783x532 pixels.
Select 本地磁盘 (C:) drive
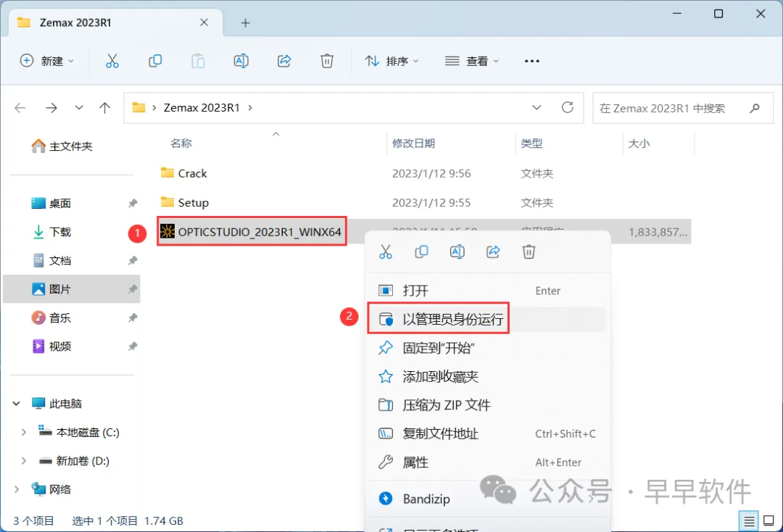[79, 432]
